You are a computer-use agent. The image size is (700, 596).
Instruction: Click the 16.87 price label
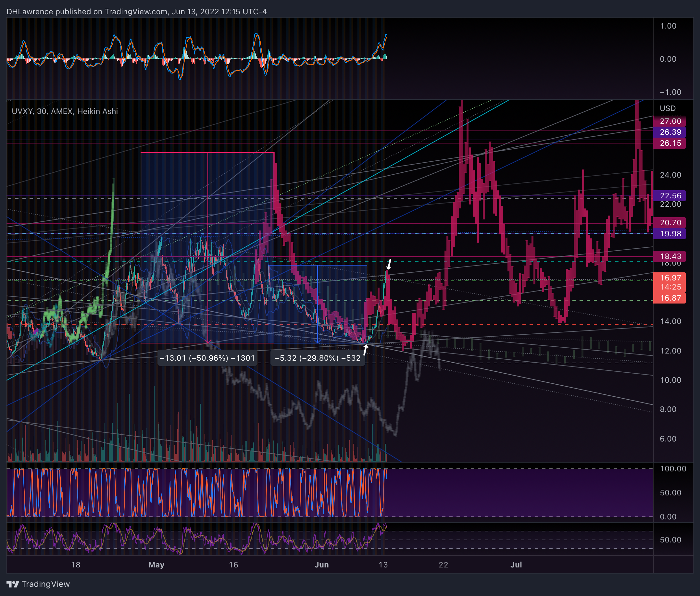(669, 298)
